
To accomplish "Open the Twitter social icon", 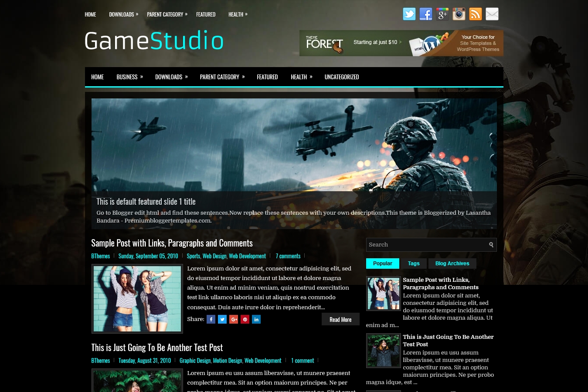I will point(409,14).
